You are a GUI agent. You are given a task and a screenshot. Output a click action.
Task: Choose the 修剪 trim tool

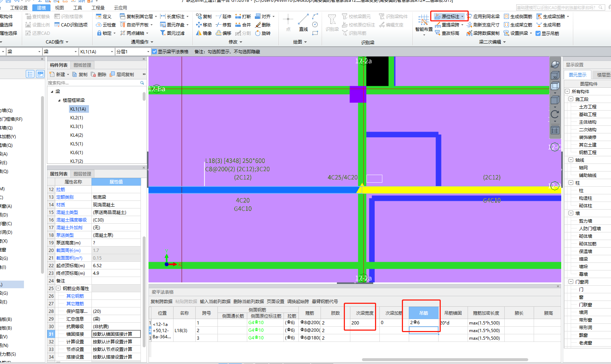tap(223, 25)
